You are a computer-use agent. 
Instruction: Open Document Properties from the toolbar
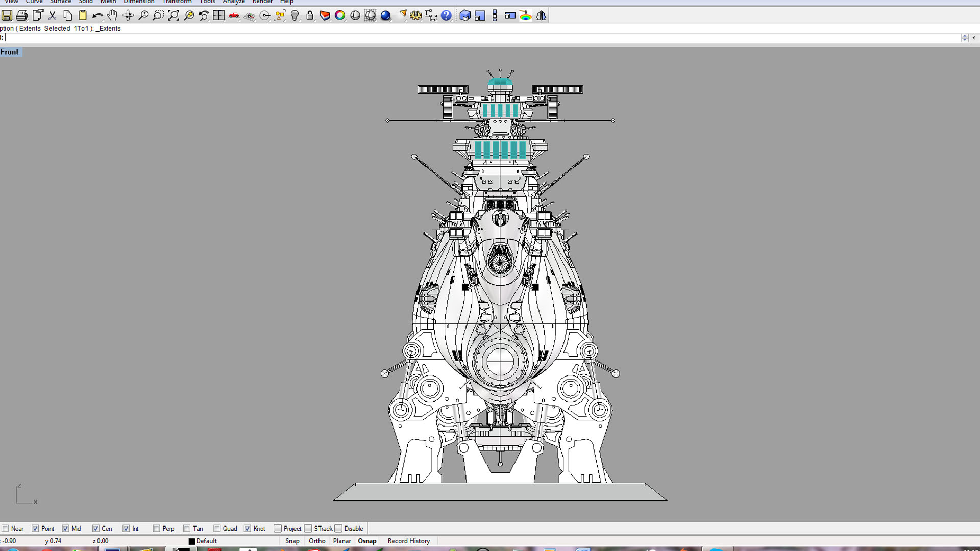click(x=37, y=16)
